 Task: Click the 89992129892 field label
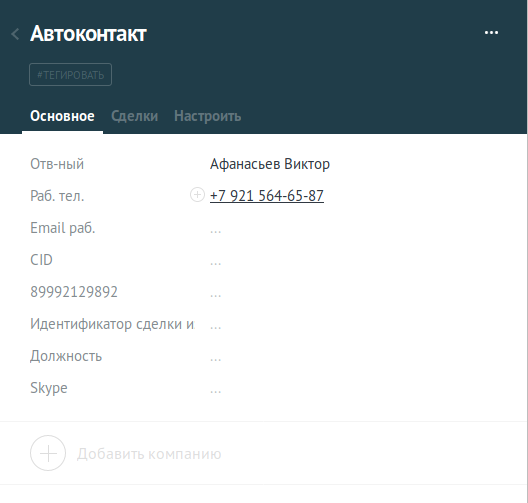pyautogui.click(x=74, y=292)
